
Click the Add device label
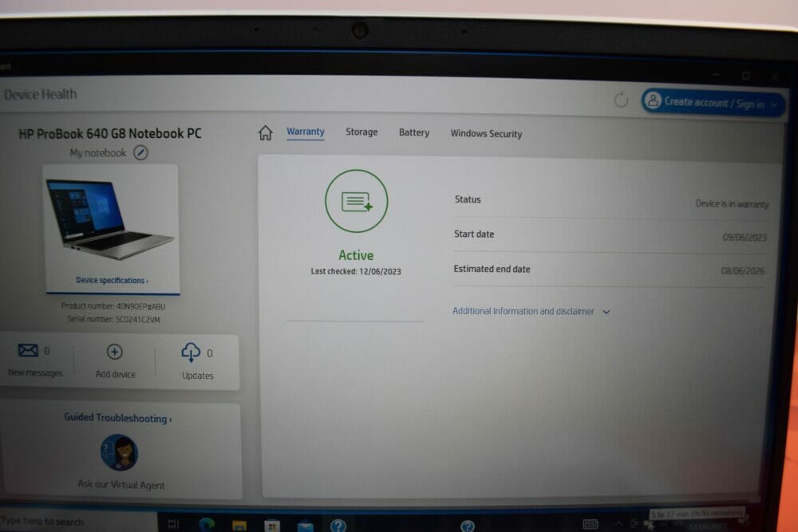(x=116, y=374)
